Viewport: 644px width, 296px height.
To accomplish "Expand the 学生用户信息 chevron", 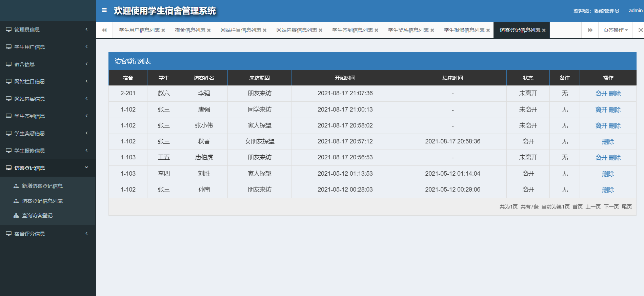I will click(86, 46).
